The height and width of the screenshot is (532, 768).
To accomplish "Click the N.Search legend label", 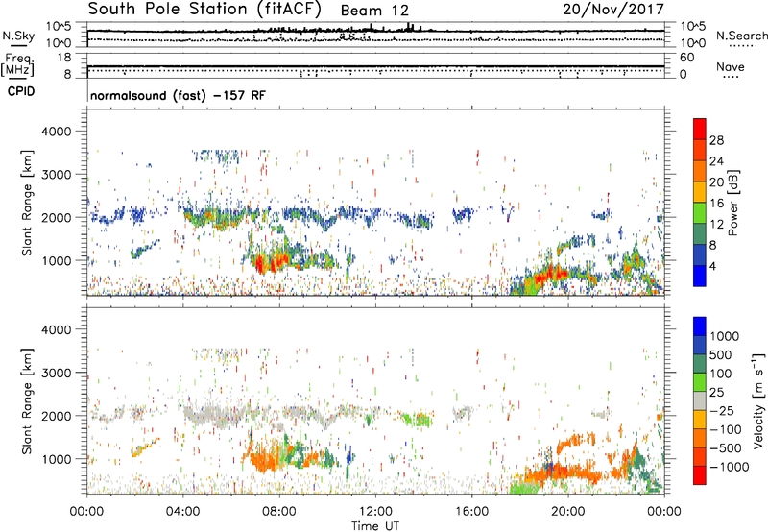I will tap(741, 36).
